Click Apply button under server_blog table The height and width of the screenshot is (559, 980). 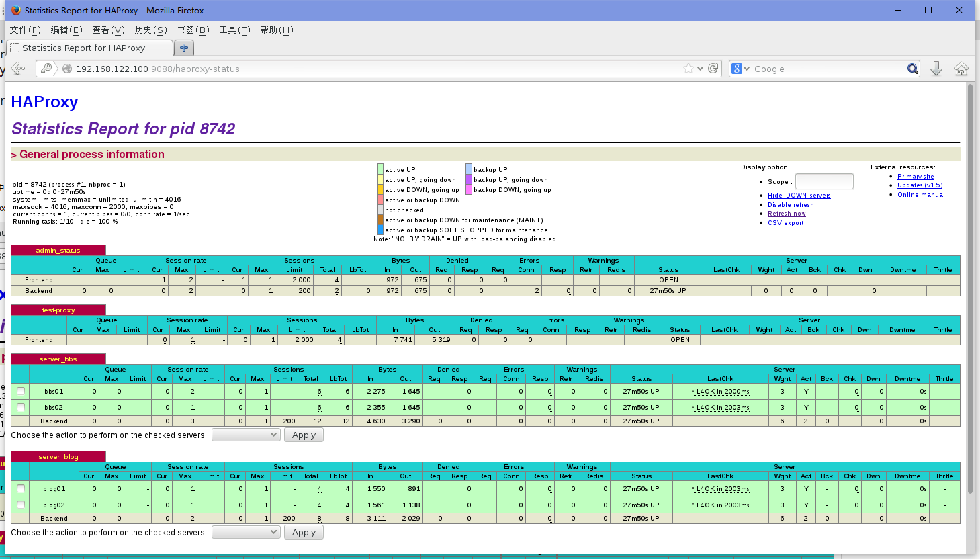(x=304, y=532)
